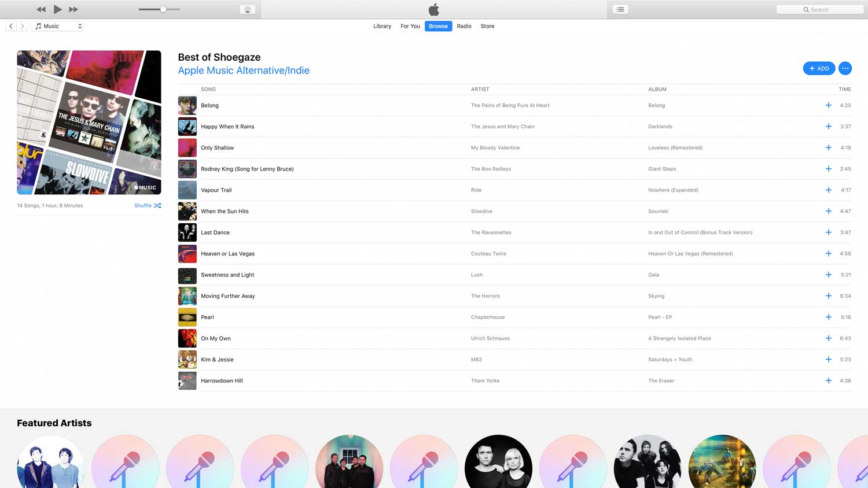Click the Pearl album art thumbnail
This screenshot has width=868, height=488.
pos(187,317)
